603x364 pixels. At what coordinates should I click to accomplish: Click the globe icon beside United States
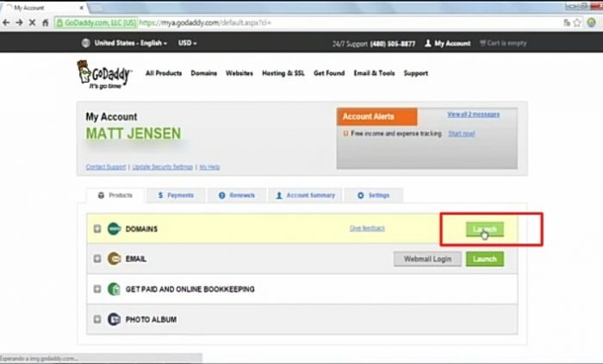(86, 43)
